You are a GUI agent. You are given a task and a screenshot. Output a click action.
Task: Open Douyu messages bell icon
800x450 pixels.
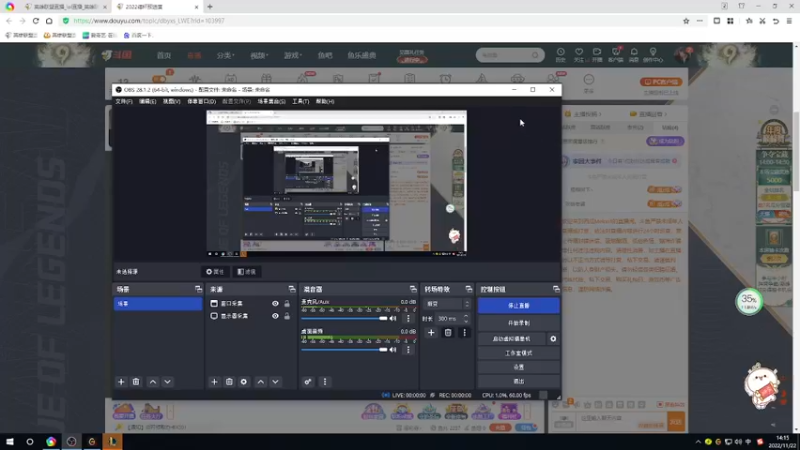(634, 55)
